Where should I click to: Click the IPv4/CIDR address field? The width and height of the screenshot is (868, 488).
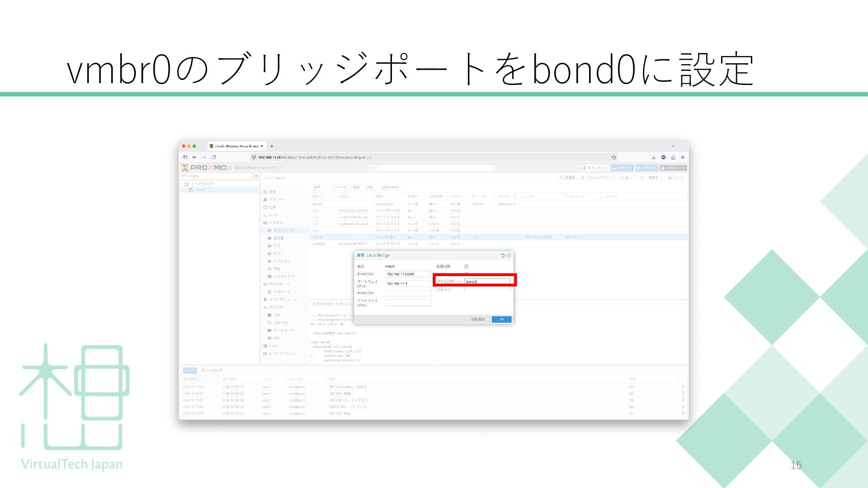pyautogui.click(x=408, y=274)
